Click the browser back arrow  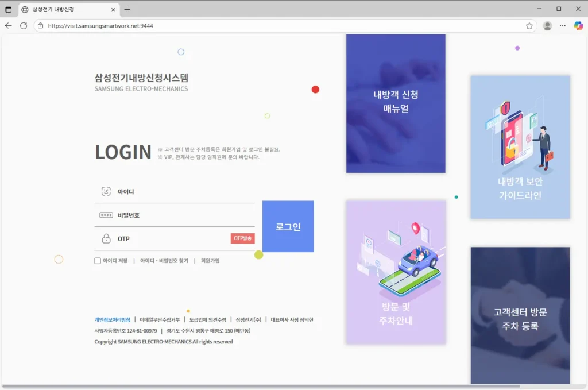8,25
